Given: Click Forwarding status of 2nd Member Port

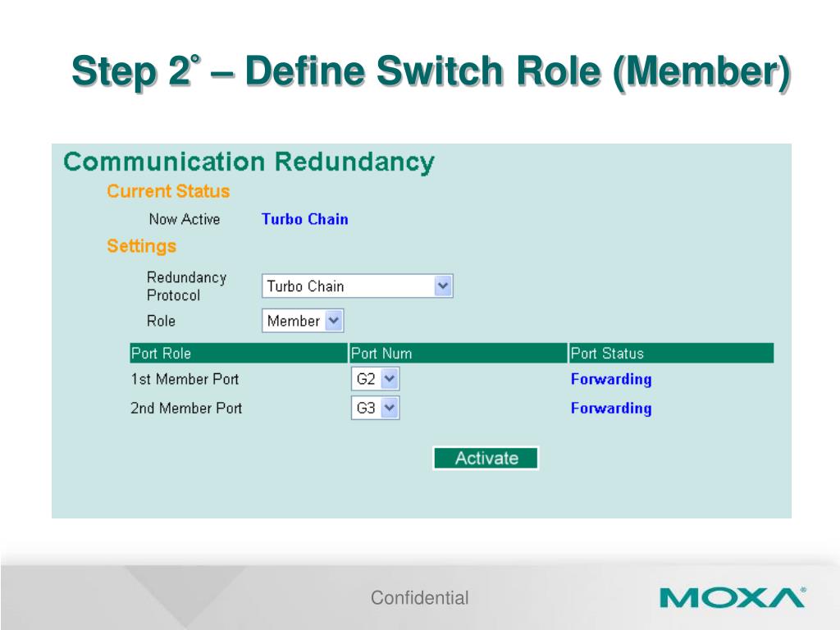Looking at the screenshot, I should pyautogui.click(x=611, y=409).
